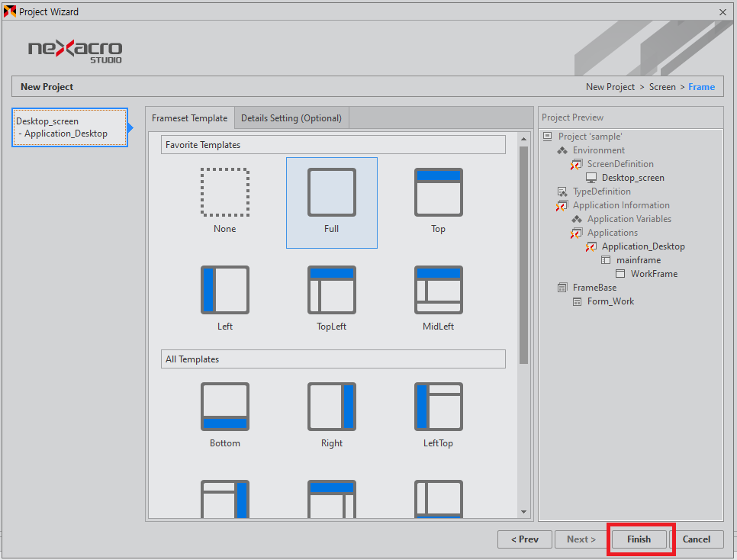This screenshot has height=560, width=737.
Task: Choose the TopLeft frameset template
Action: coord(331,290)
